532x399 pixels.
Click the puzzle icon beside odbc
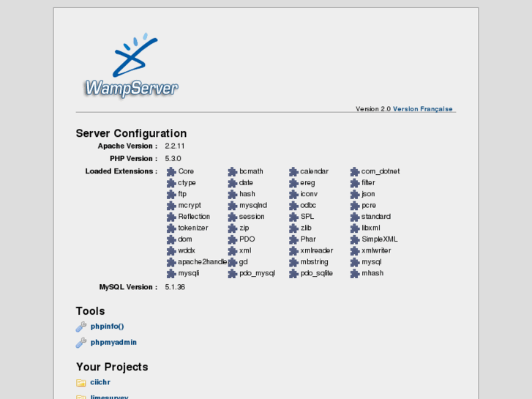click(x=293, y=206)
